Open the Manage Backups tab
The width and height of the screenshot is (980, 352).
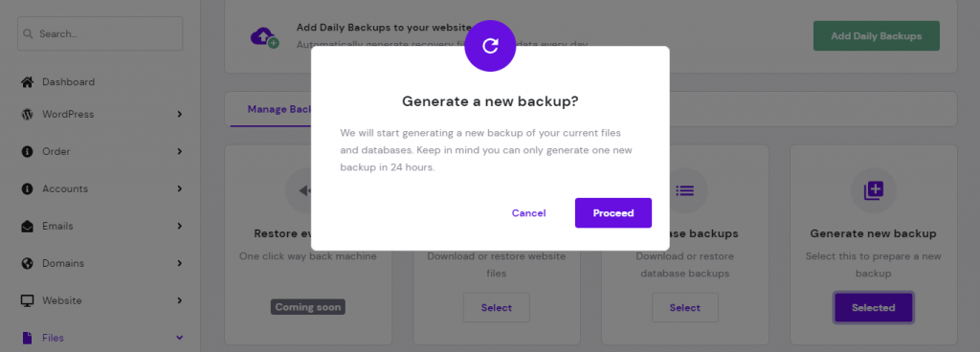270,110
